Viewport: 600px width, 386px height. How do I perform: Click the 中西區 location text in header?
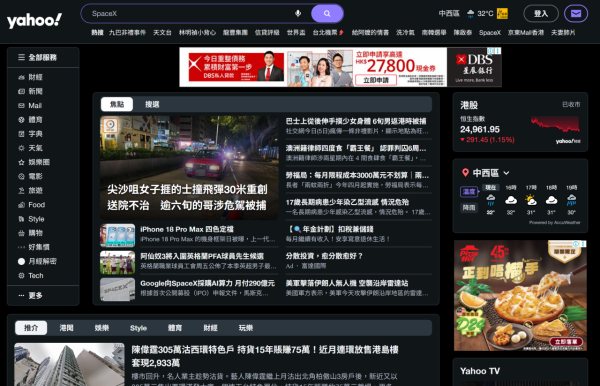449,13
